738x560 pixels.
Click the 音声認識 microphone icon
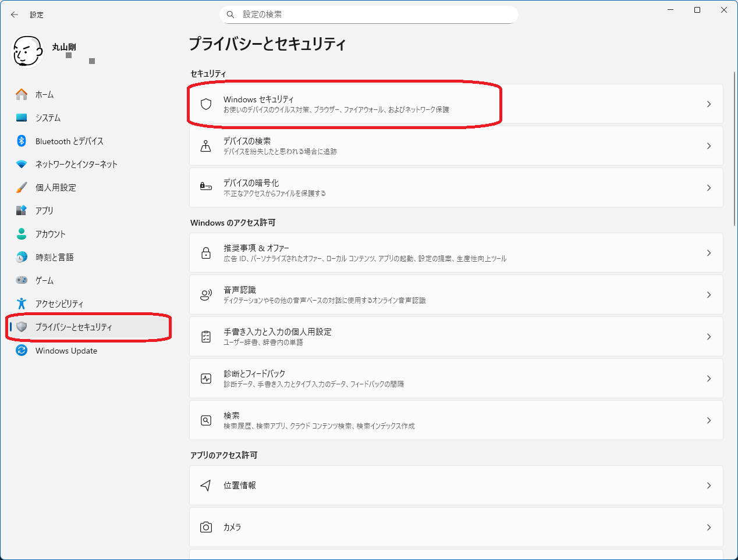tap(205, 294)
